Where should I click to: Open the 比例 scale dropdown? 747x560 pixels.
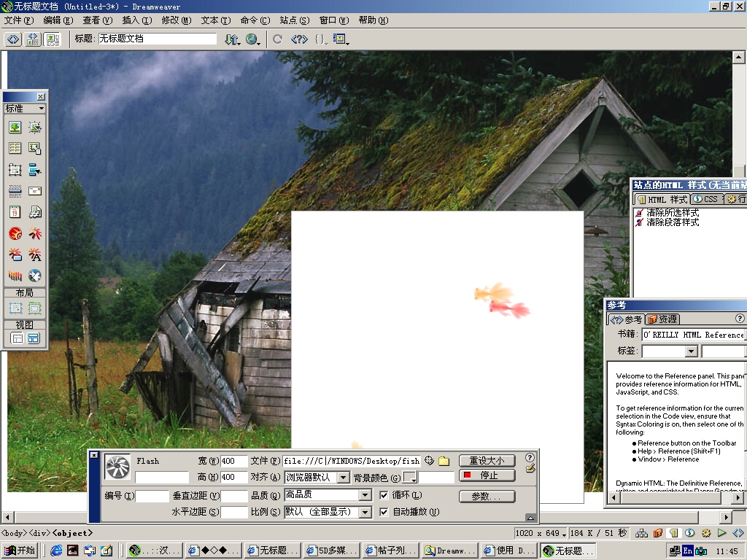[x=365, y=512]
